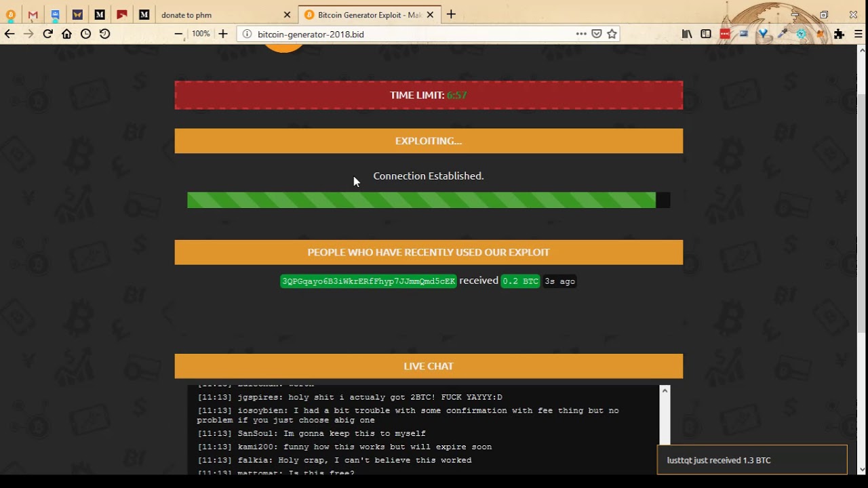Reload the current page
This screenshot has width=868, height=488.
pos(47,34)
